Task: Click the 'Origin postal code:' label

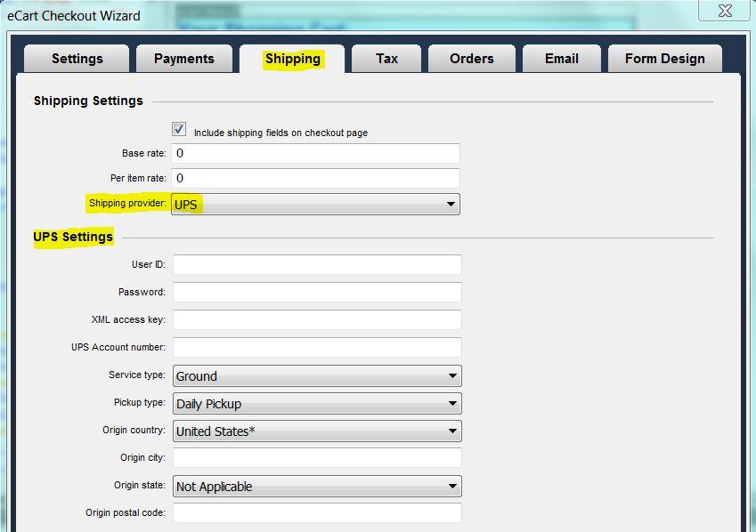Action: click(126, 512)
